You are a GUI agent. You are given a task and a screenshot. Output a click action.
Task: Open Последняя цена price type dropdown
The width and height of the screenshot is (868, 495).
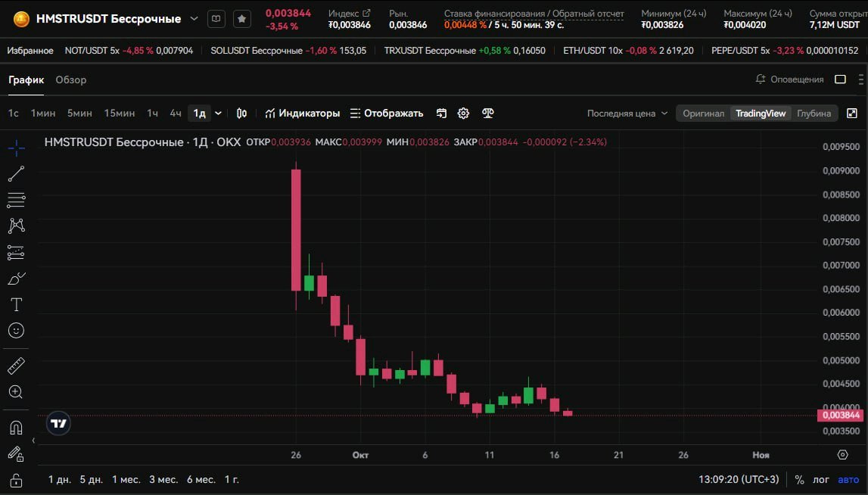[x=627, y=113]
